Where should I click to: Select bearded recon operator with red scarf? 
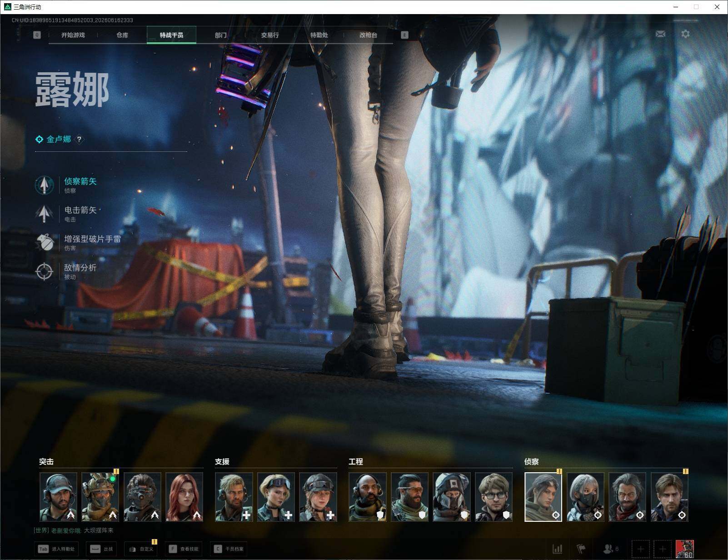[x=627, y=497]
